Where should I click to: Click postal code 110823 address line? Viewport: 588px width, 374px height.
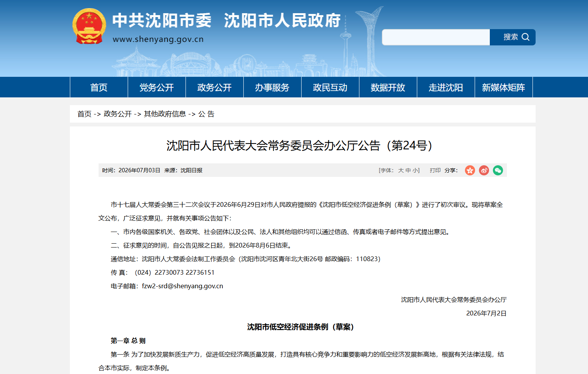[x=246, y=259]
